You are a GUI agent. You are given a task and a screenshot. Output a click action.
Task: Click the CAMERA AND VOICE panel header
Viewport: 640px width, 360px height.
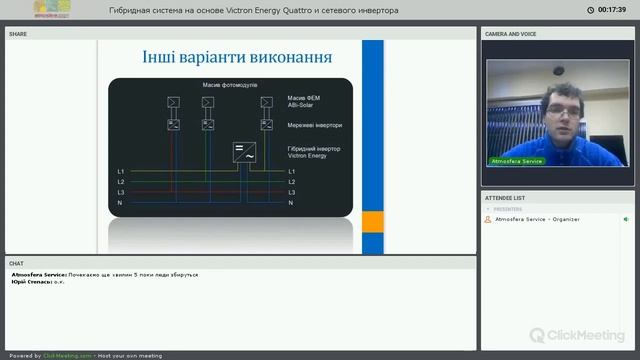pos(558,34)
